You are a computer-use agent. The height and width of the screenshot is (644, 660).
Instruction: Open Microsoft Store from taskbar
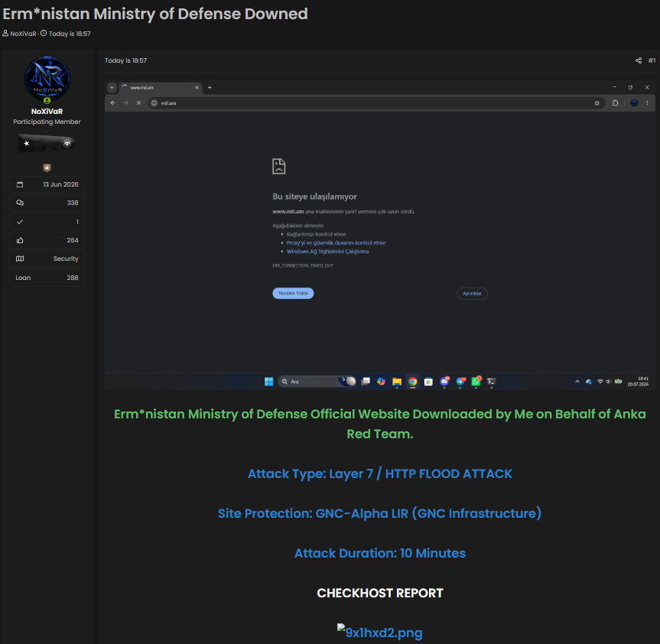click(428, 382)
